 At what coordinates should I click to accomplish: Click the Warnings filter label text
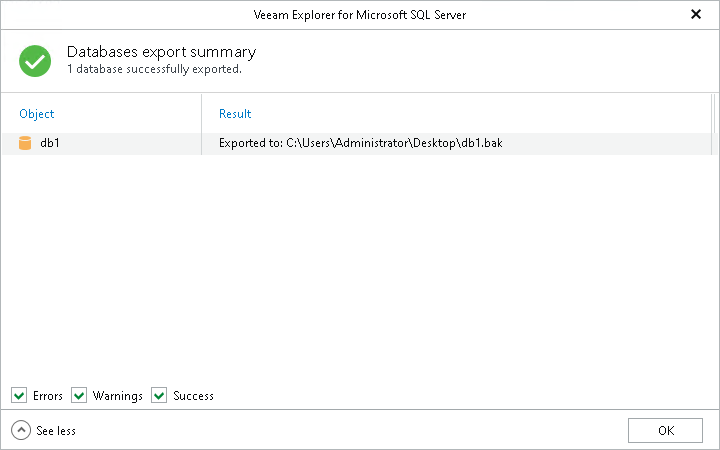point(118,396)
